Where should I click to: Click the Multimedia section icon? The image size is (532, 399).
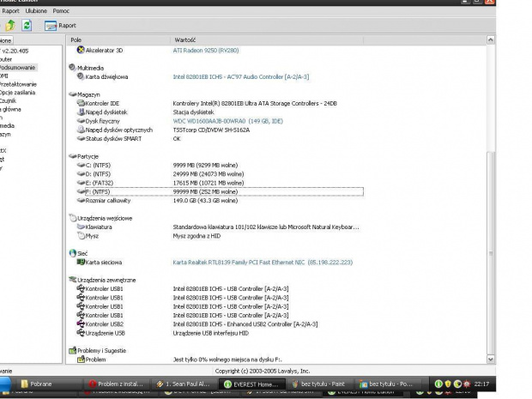(x=72, y=68)
